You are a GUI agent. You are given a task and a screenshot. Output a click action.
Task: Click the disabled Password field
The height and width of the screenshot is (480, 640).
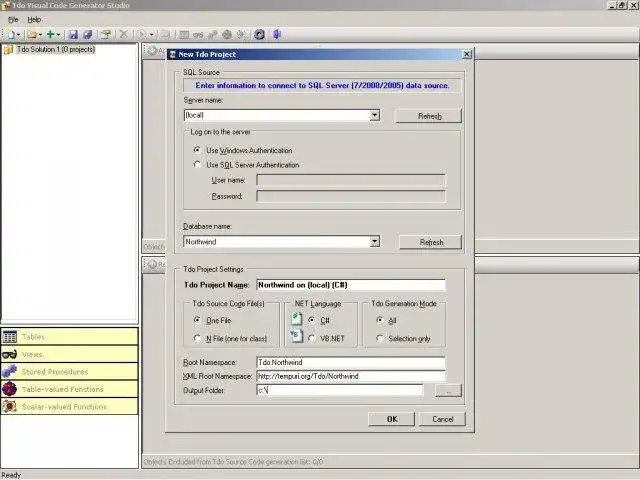tap(351, 196)
